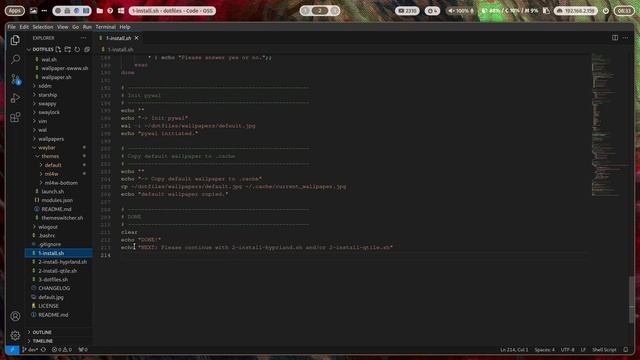Viewport: 640px width, 360px height.
Task: Click the dev branch indicator in status bar
Action: 30,350
